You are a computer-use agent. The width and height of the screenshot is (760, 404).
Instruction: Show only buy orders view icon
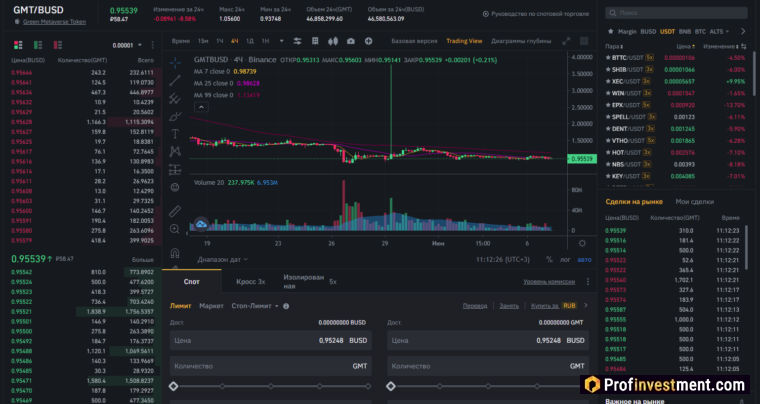pyautogui.click(x=38, y=45)
